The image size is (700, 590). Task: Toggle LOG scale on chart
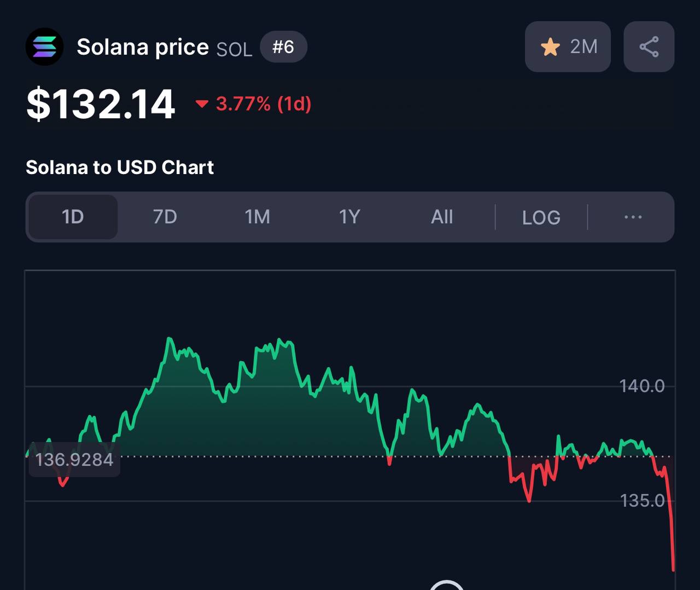tap(541, 217)
